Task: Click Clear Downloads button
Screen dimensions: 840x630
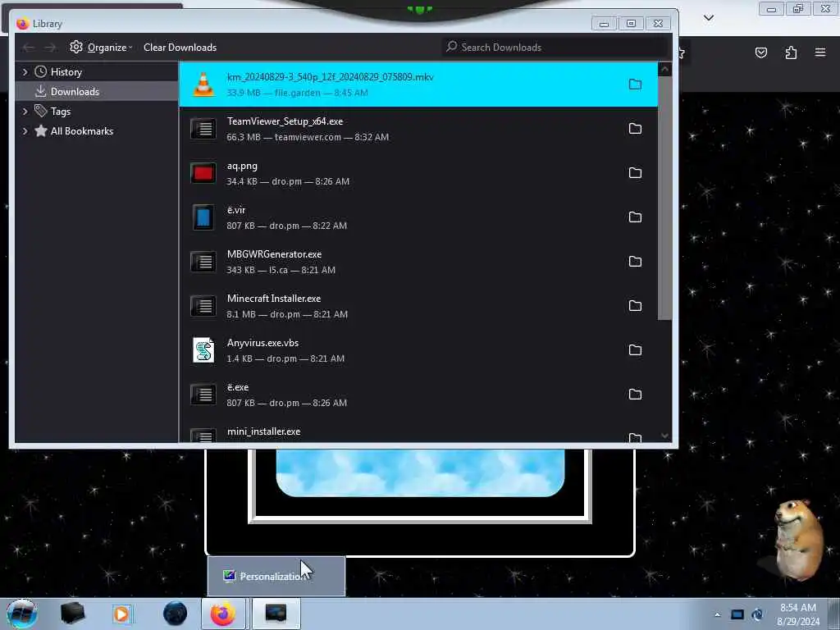Action: [x=180, y=47]
